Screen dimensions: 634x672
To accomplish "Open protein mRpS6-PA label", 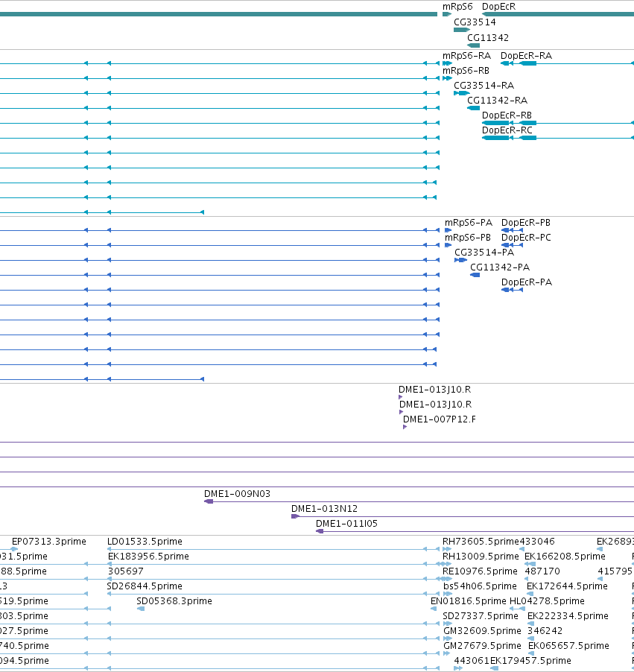I will click(468, 223).
